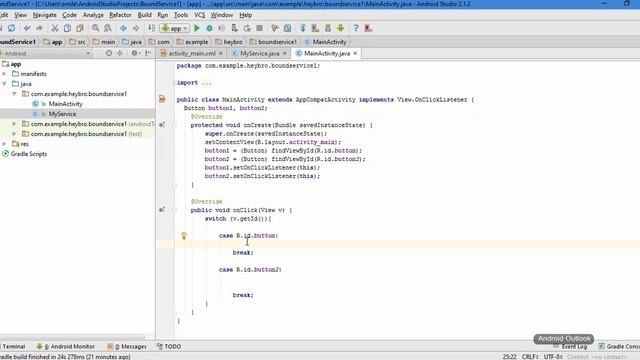
Task: Start Debug with the green bug icon
Action: 209,28
